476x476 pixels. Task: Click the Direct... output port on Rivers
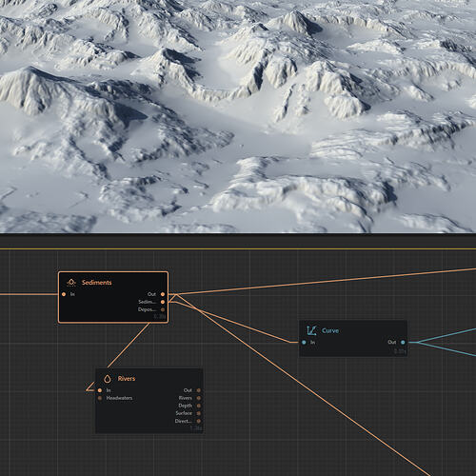(x=199, y=421)
